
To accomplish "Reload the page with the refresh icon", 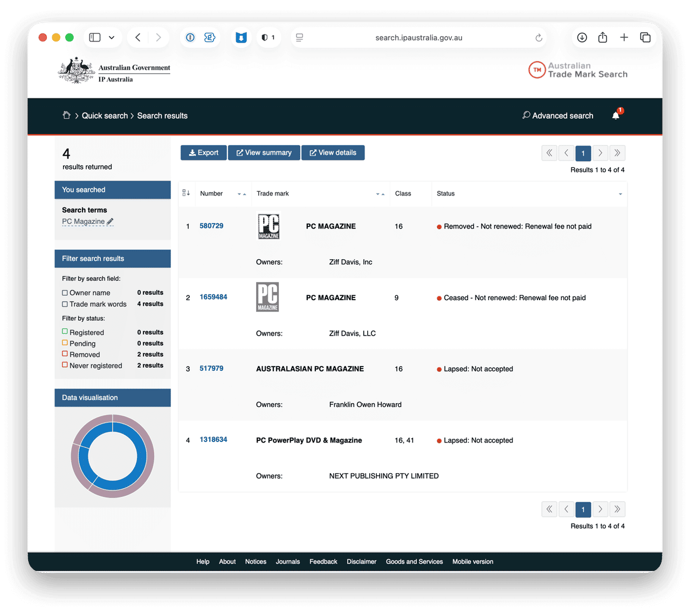I will 539,38.
